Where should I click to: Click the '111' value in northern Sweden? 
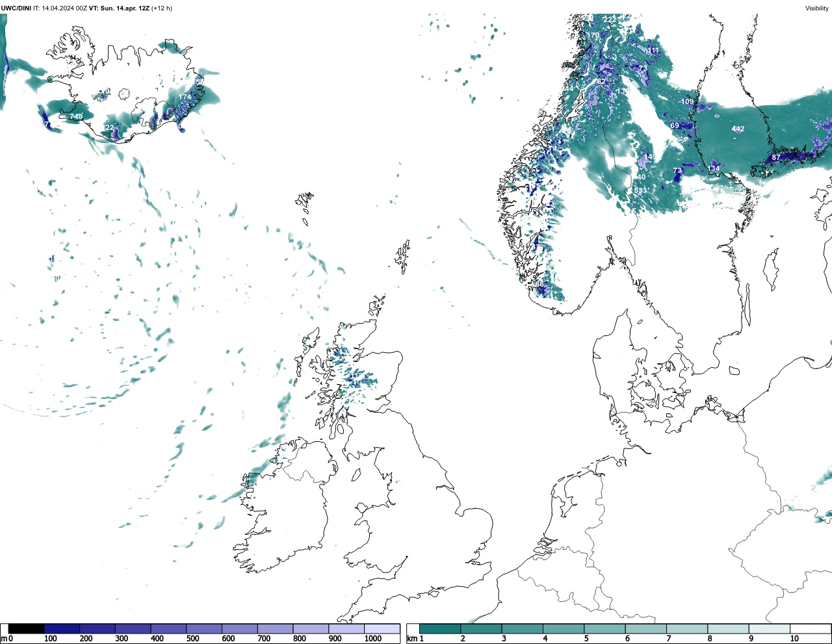coord(653,51)
